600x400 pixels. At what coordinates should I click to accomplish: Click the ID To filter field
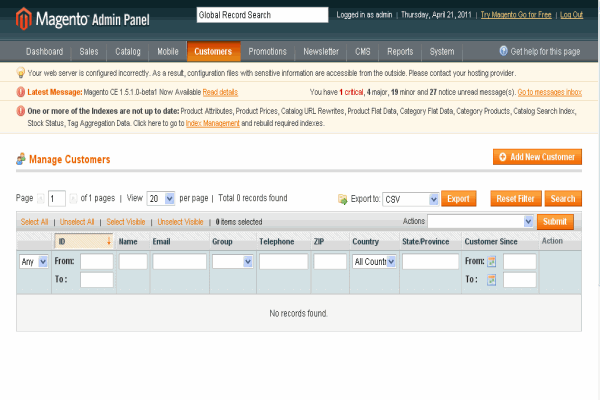[x=97, y=280]
